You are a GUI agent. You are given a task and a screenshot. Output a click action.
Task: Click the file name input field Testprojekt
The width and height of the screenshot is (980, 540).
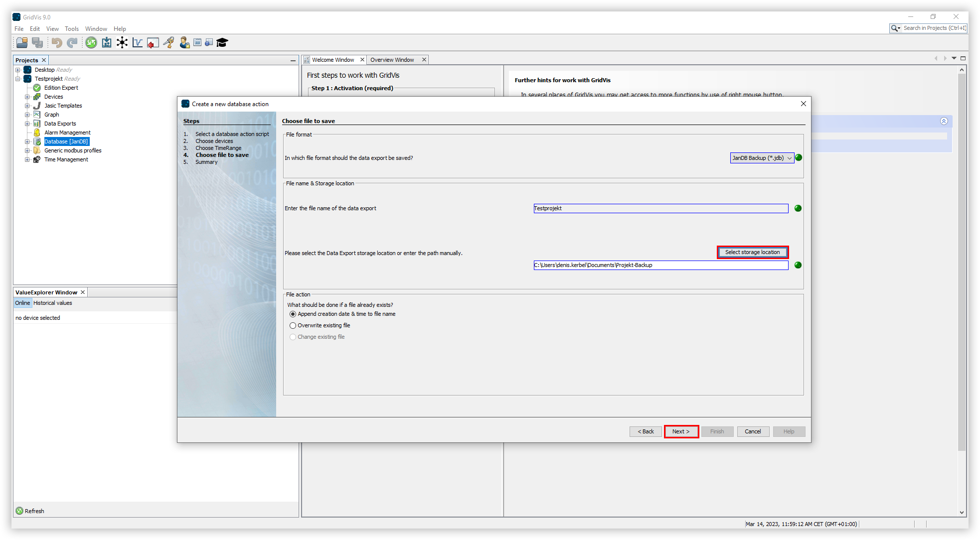(660, 209)
